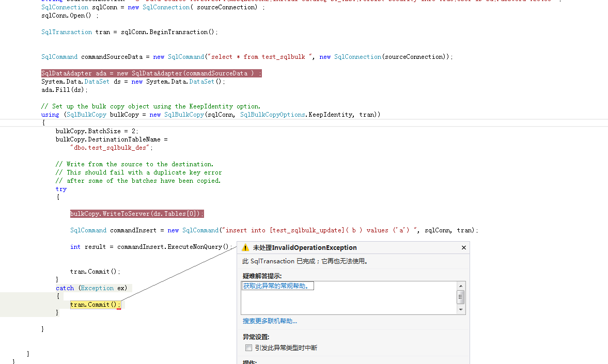608x364 pixels.
Task: Click the SqlCommand commandInsert declaration line
Action: tap(274, 230)
